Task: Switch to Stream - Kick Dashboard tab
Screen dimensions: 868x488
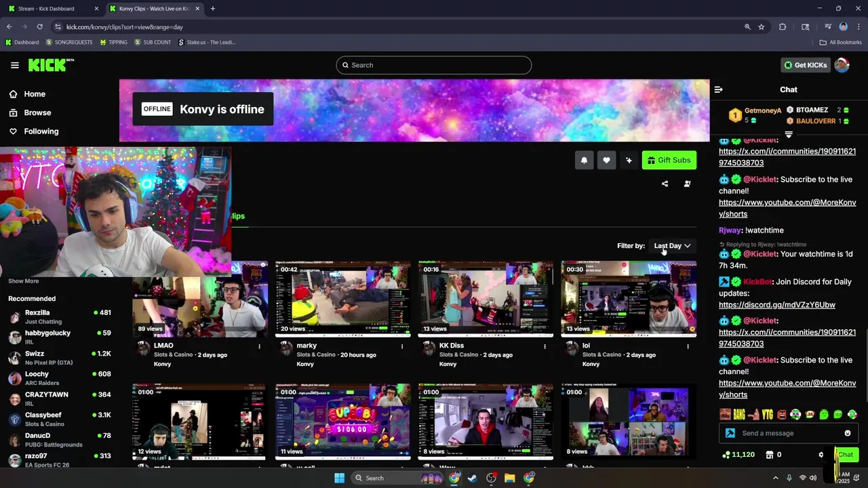Action: (53, 9)
